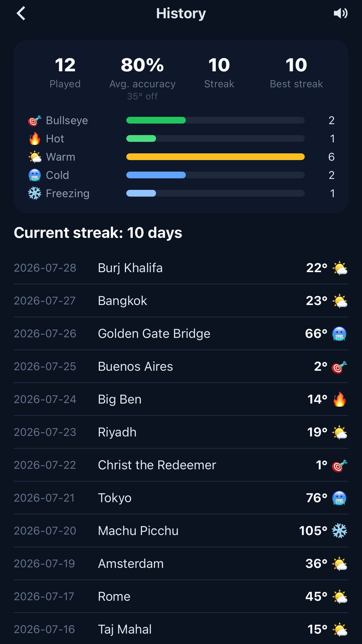Select the 80% average accuracy stat

(x=143, y=78)
